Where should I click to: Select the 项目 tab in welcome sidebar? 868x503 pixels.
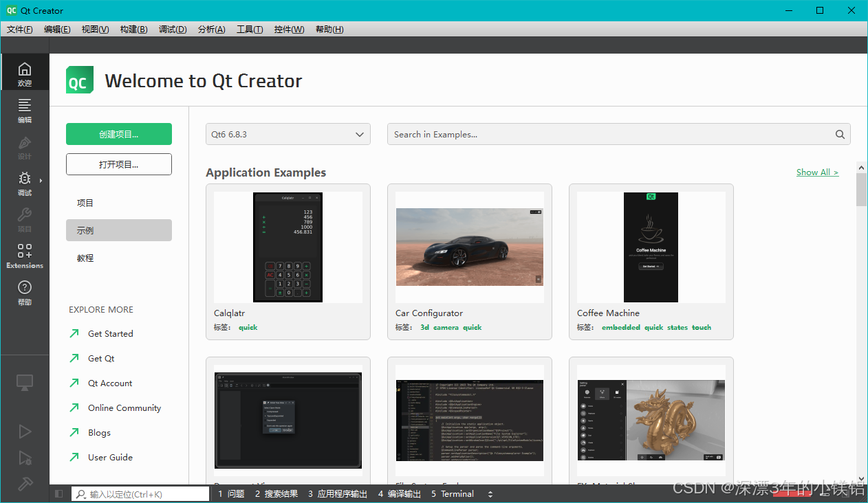[119, 203]
